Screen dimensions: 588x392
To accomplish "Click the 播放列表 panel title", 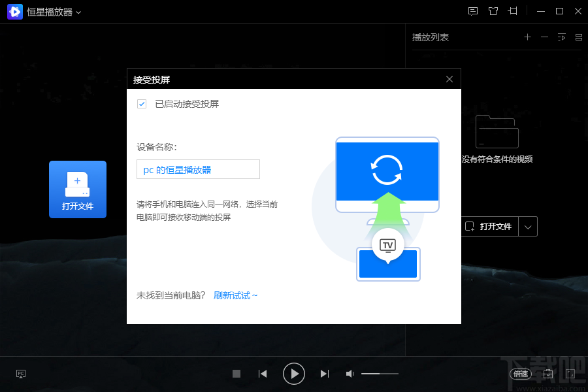I will point(431,37).
